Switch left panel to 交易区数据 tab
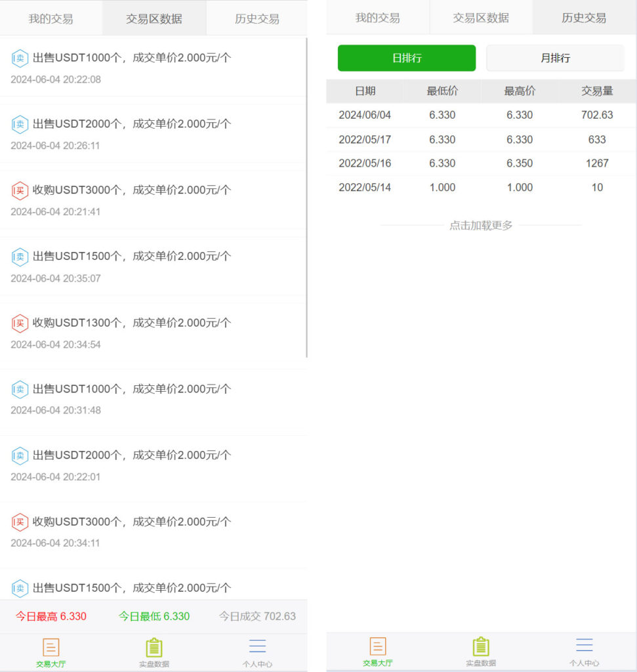This screenshot has width=637, height=672. pyautogui.click(x=153, y=18)
